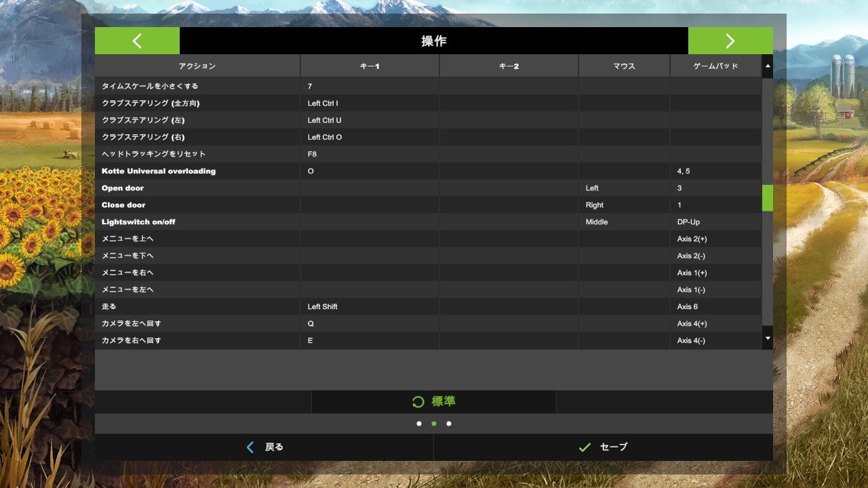Click クラブステアリング (右) action
The image size is (868, 488).
(143, 137)
